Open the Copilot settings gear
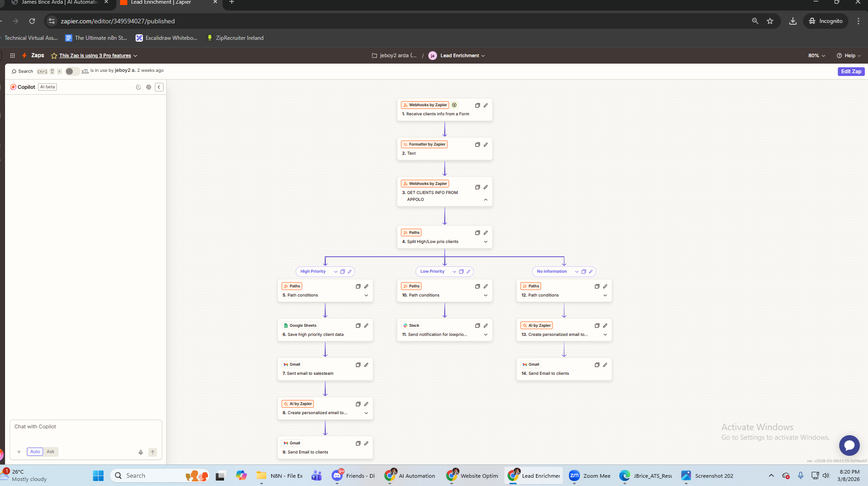Image resolution: width=868 pixels, height=486 pixels. (x=148, y=87)
